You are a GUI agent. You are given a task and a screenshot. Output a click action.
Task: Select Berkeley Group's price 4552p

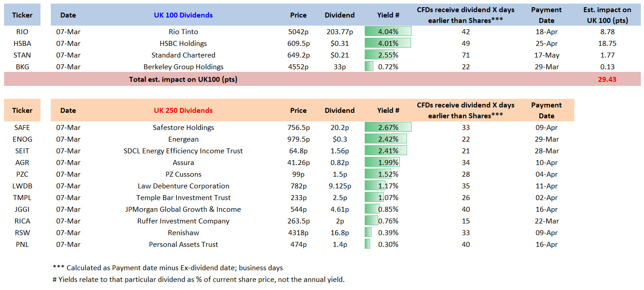tap(298, 67)
